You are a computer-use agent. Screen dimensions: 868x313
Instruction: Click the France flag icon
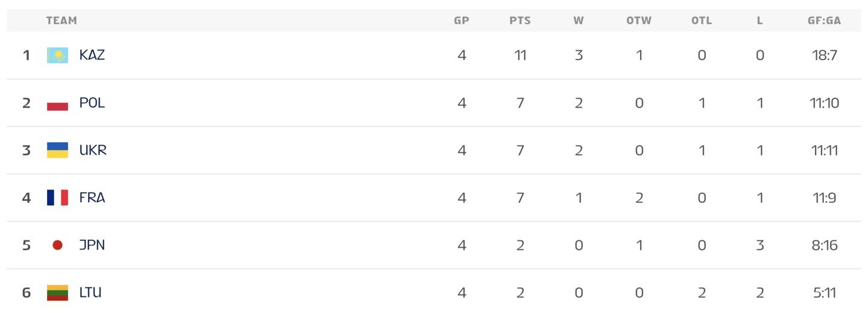[57, 197]
